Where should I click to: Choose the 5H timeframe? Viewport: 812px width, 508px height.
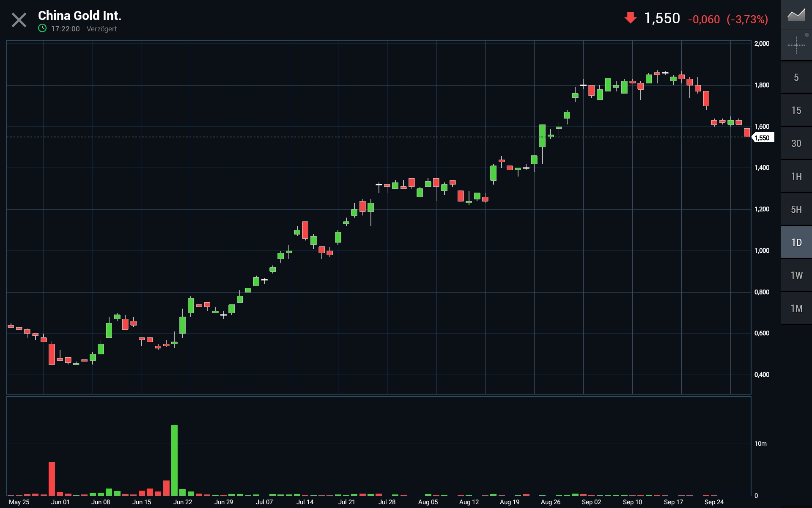point(796,210)
